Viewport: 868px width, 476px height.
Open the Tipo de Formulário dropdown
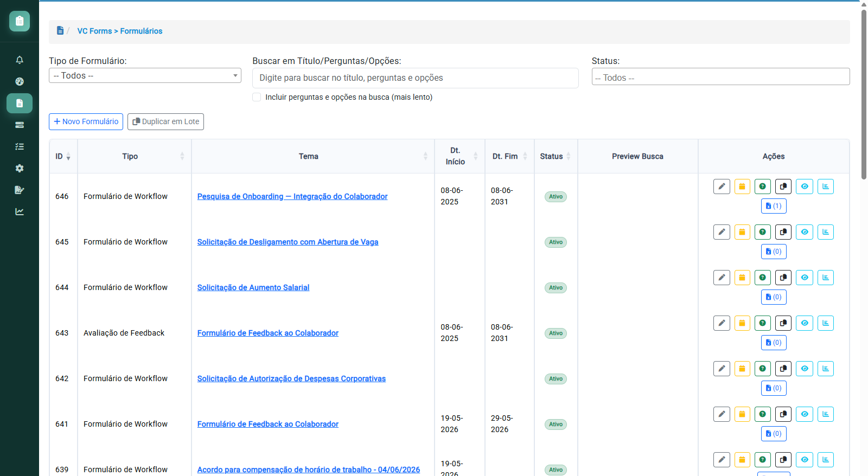tap(145, 75)
